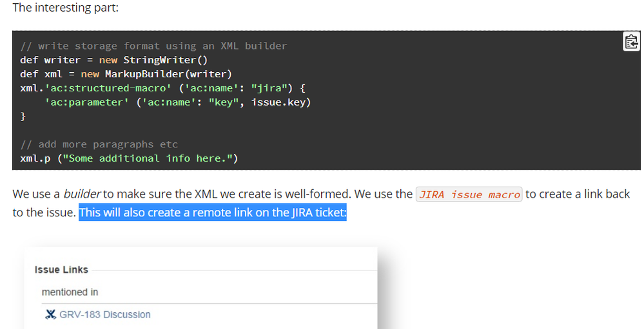Click the highlighted remote link sentence
644x329 pixels.
(213, 212)
